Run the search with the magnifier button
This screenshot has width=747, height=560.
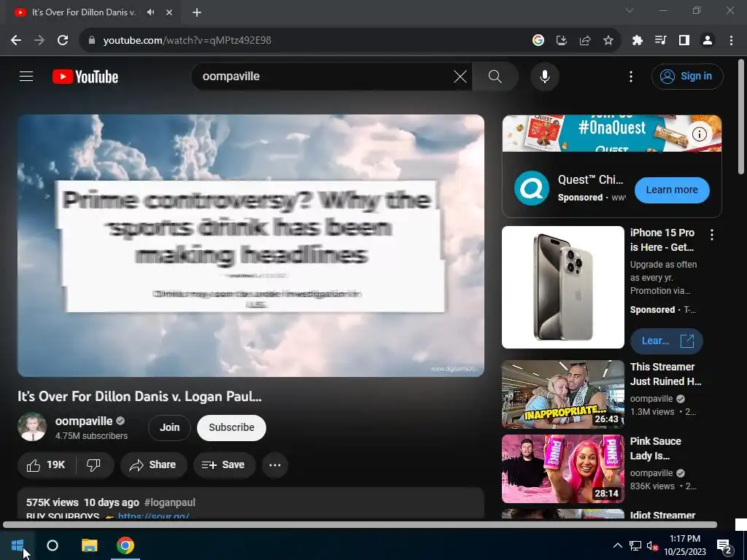coord(495,76)
